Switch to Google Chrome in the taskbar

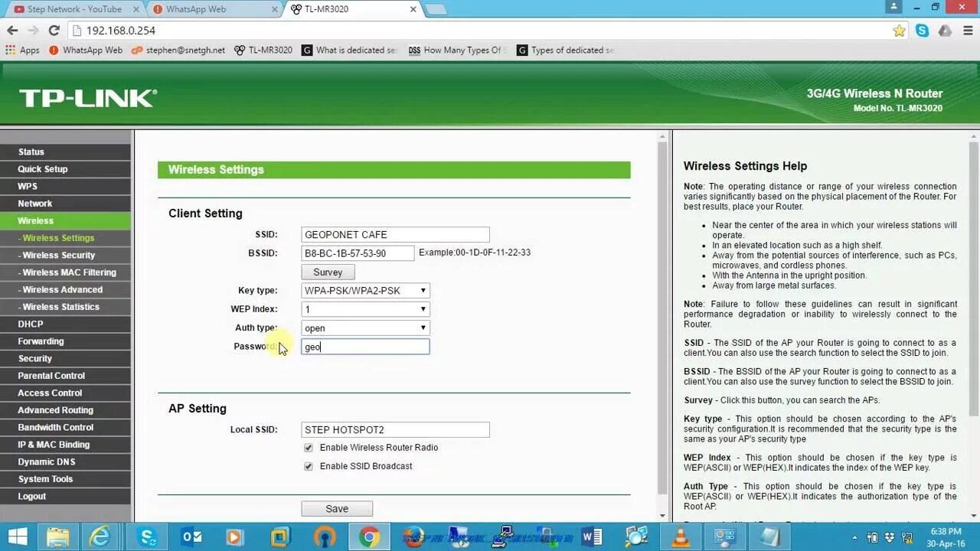[368, 536]
